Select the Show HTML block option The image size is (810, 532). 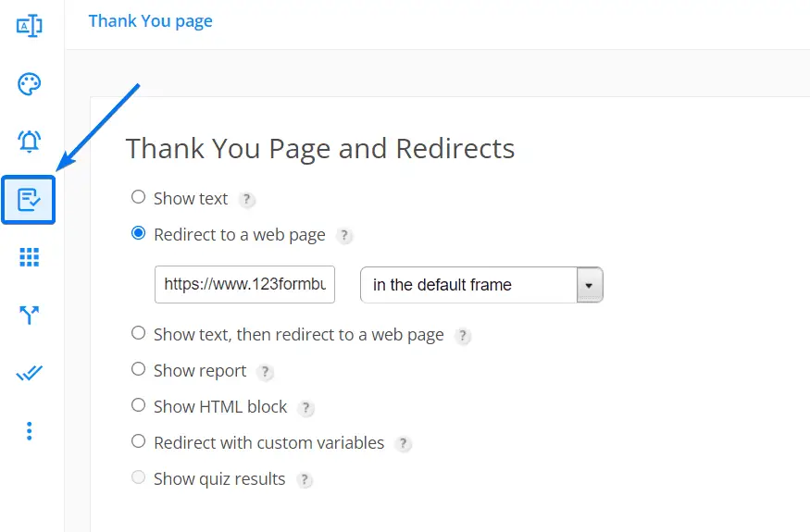[x=138, y=405]
